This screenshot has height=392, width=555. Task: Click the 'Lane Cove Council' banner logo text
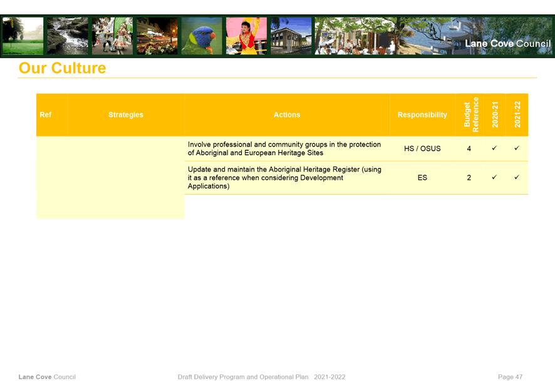pos(507,43)
